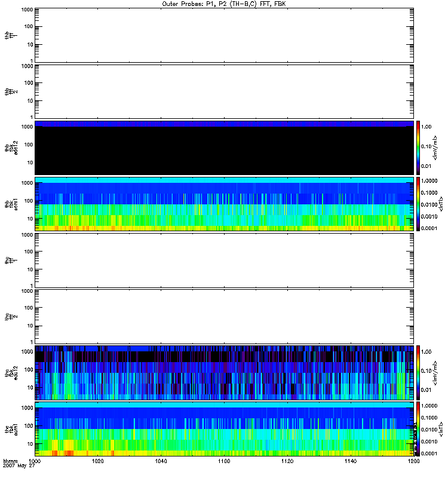Click the empty thb fff 1 spectrogram panel
This screenshot has width=448, height=478.
pos(224,35)
